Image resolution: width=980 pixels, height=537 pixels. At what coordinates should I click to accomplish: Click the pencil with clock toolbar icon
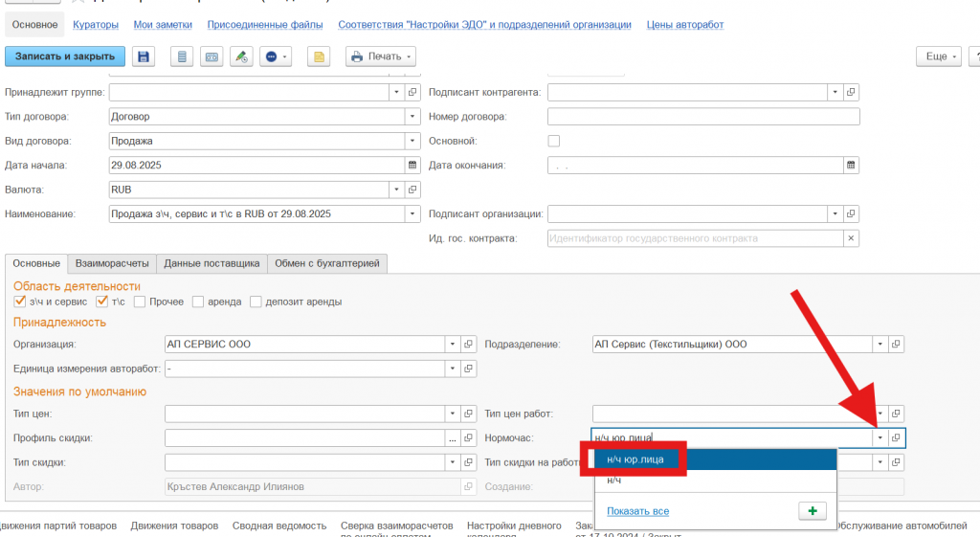tap(241, 57)
